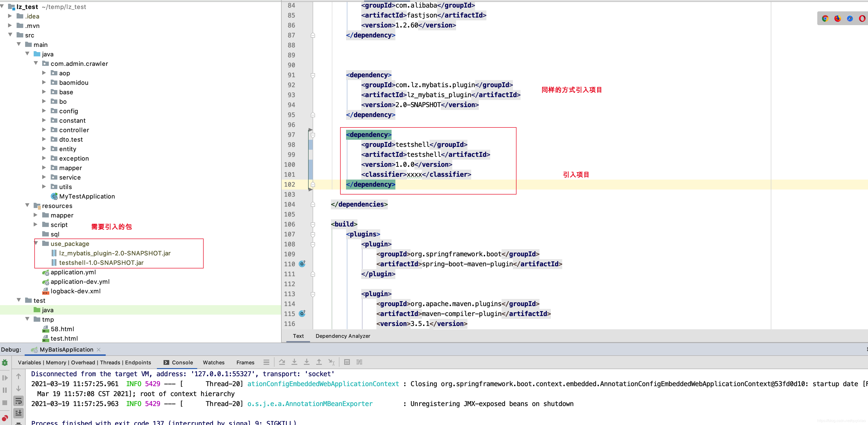Viewport: 868px width, 425px height.
Task: Fold the build block at line 106
Action: tap(313, 224)
